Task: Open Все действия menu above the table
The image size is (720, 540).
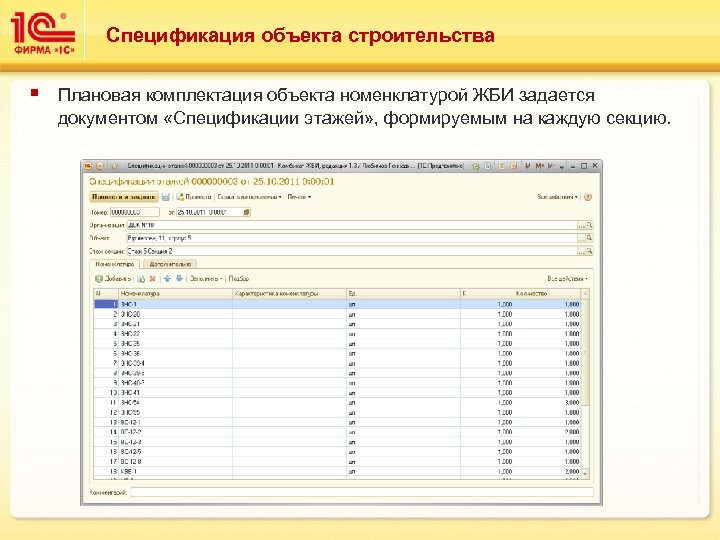Action: click(x=568, y=279)
